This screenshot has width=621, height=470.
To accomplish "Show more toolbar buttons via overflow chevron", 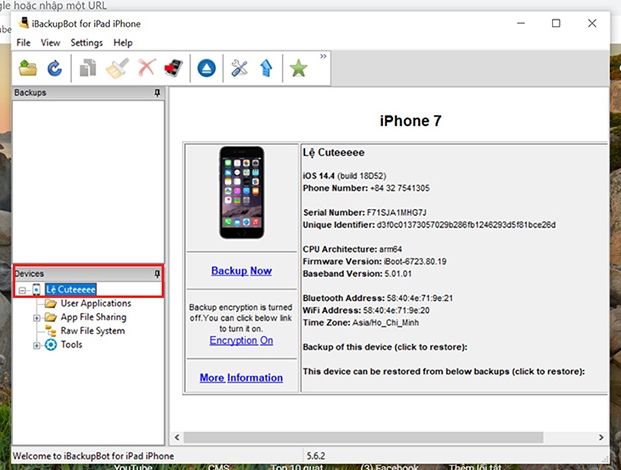I will click(x=323, y=58).
